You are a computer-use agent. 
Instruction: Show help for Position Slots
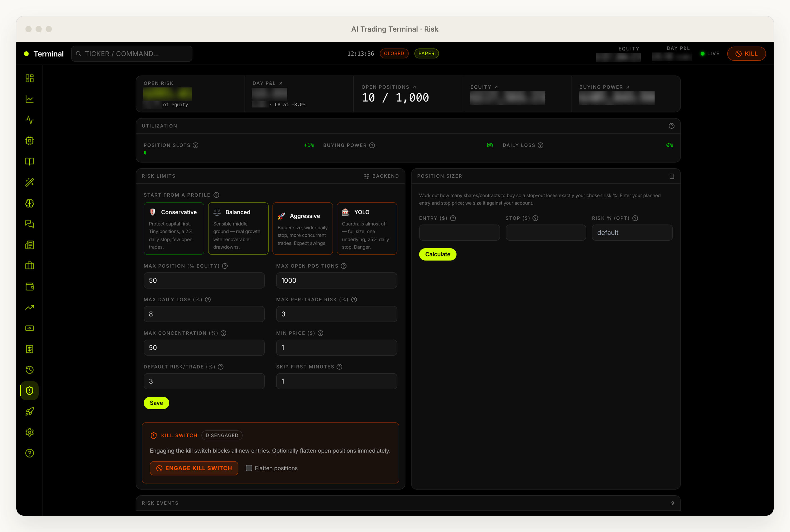196,145
